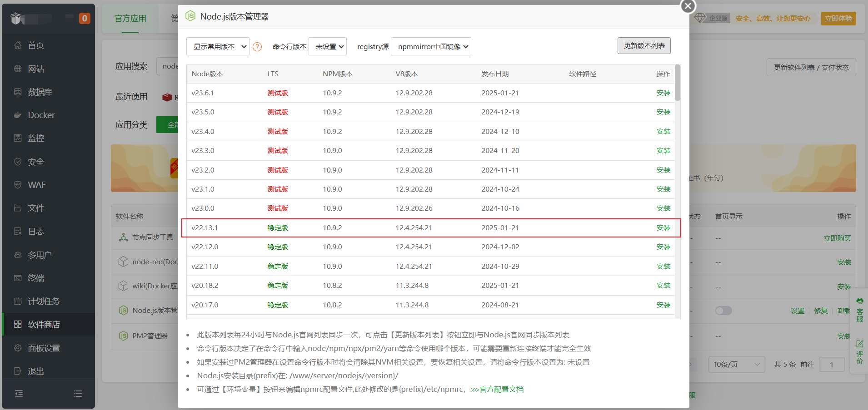
Task: Open the 首页 home sidebar item
Action: point(48,45)
